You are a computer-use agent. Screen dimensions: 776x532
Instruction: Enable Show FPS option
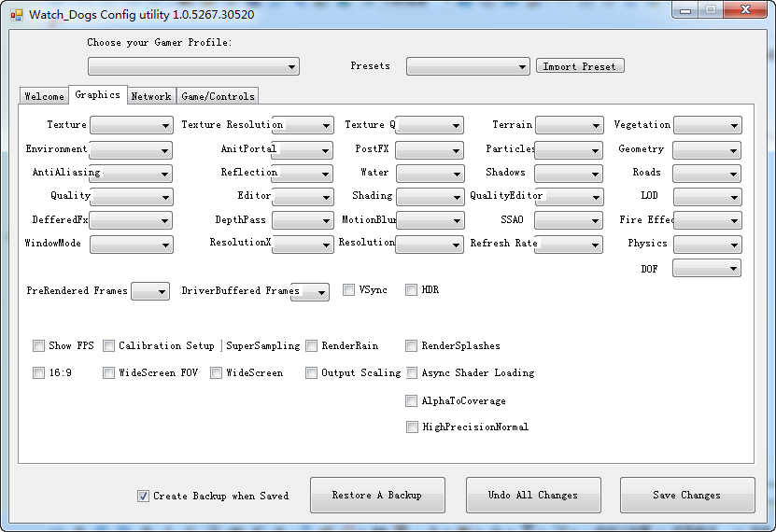38,345
